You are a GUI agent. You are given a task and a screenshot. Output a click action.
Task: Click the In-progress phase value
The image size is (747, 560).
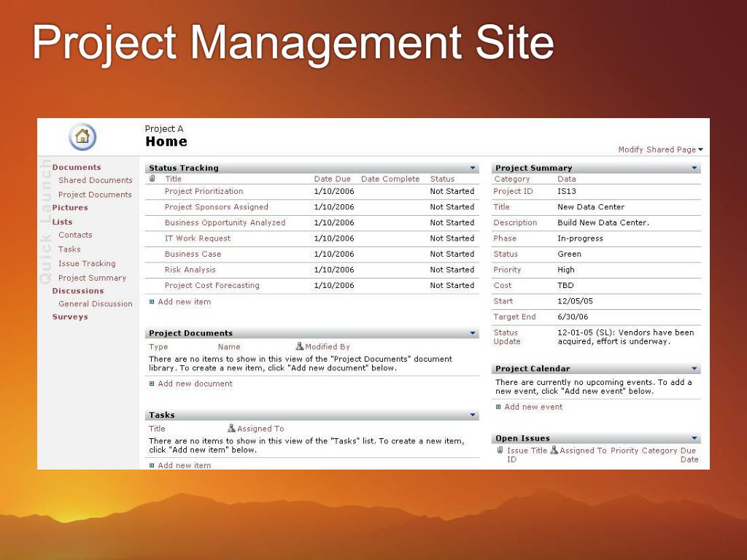(x=580, y=238)
